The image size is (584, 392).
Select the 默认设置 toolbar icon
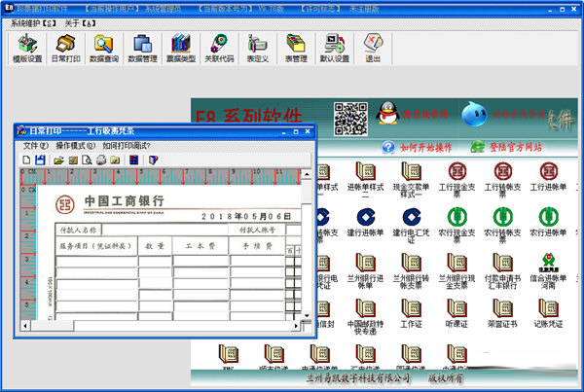tap(334, 46)
